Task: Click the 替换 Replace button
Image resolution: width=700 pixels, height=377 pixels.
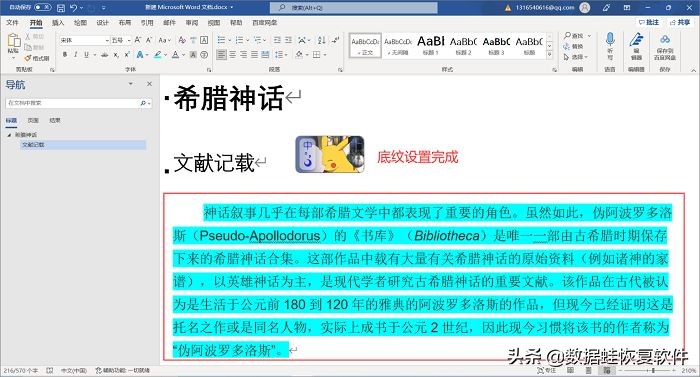Action: 573,46
